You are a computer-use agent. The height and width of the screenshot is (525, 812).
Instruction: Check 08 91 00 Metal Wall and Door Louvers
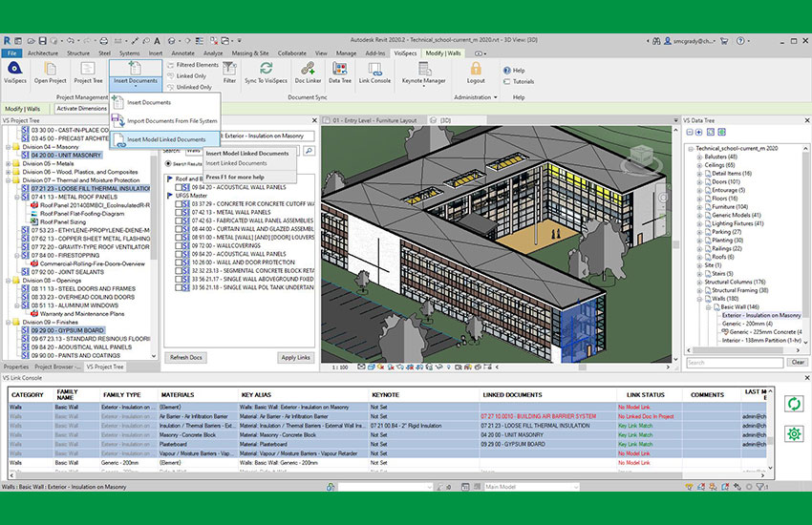(178, 238)
